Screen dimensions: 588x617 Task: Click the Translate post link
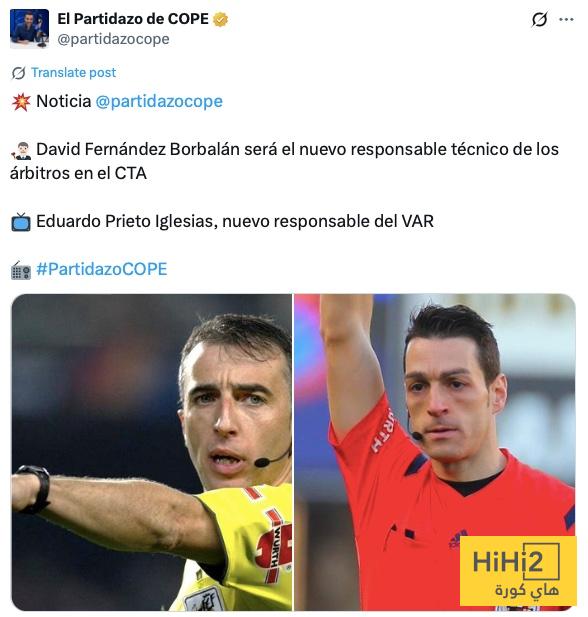[74, 72]
